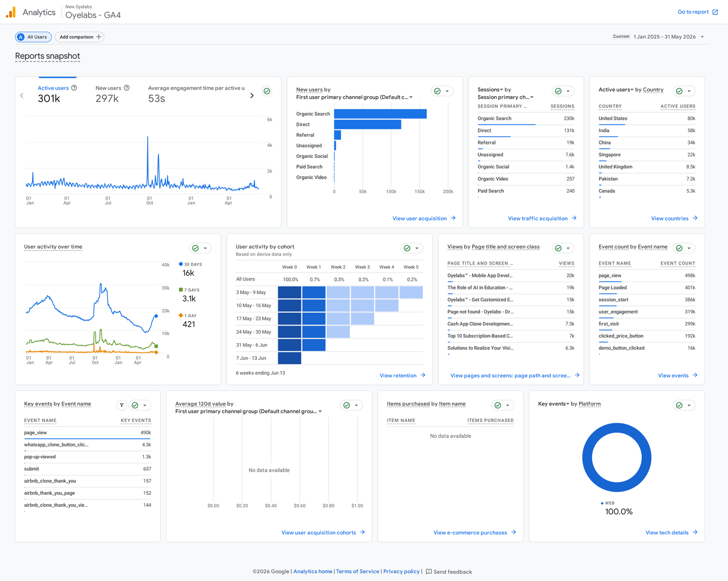This screenshot has height=581, width=728.
Task: Click View pages and screens link
Action: [x=515, y=375]
